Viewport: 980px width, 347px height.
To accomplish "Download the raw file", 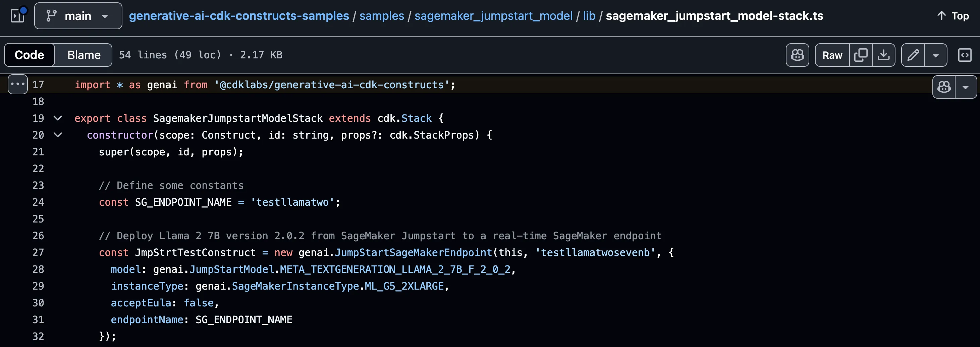I will click(x=883, y=55).
